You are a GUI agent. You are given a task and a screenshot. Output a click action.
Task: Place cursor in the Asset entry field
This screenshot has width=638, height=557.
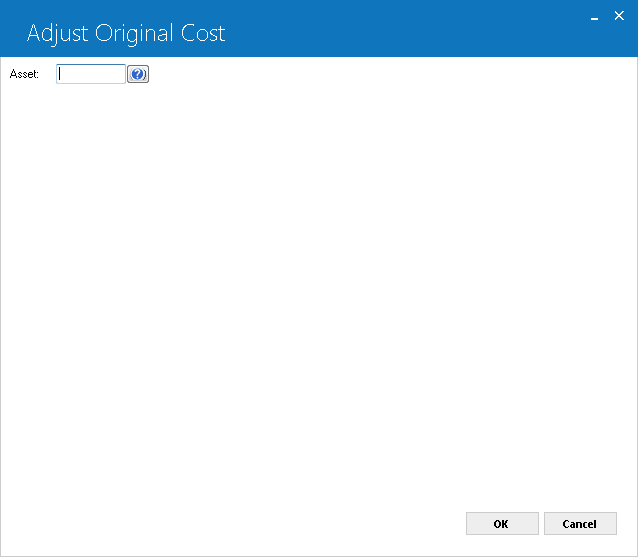pos(91,74)
